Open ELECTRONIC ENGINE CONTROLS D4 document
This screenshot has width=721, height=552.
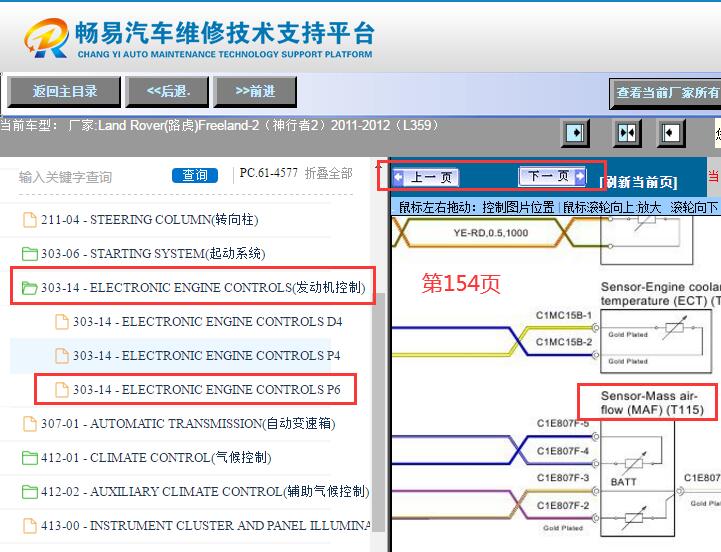[x=207, y=322]
